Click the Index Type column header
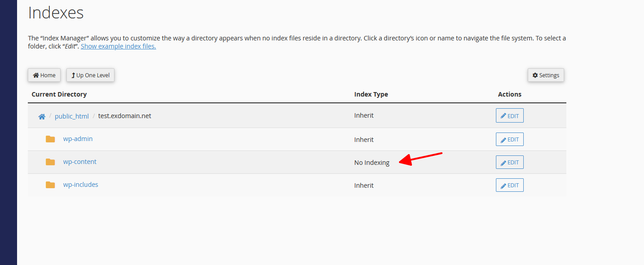 (x=371, y=94)
